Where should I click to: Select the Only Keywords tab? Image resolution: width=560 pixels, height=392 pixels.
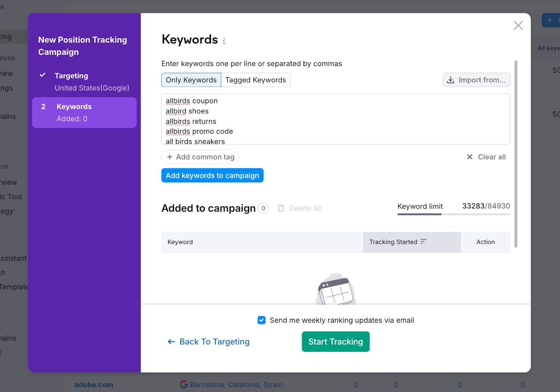pyautogui.click(x=191, y=80)
